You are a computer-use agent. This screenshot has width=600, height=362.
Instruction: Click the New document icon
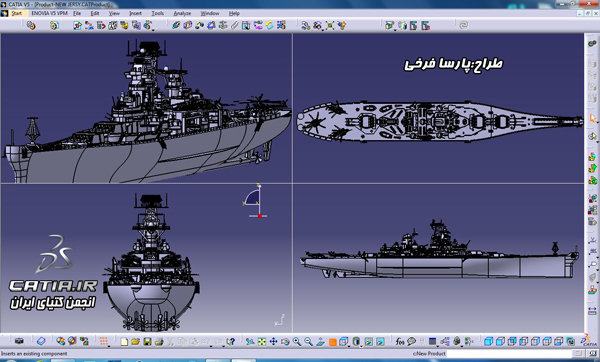124,341
